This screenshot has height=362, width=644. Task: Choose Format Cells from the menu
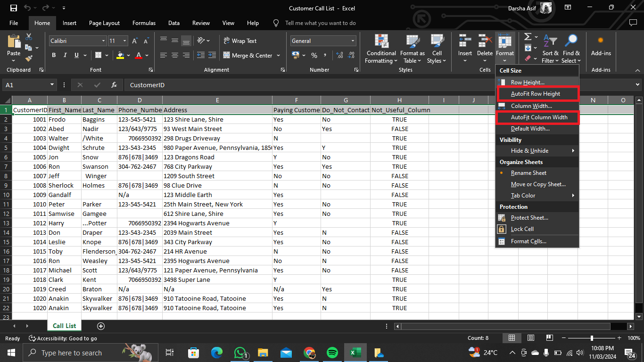528,241
